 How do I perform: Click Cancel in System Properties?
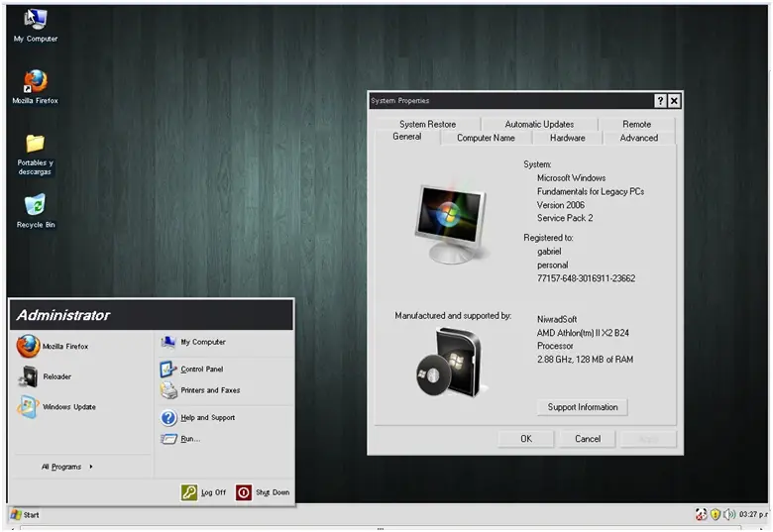click(588, 439)
